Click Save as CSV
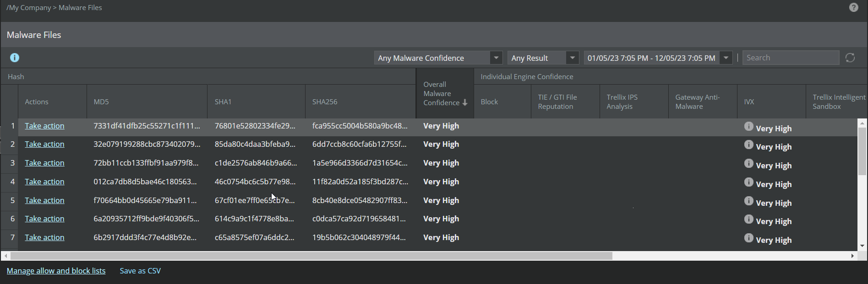This screenshot has width=868, height=284. [x=140, y=271]
